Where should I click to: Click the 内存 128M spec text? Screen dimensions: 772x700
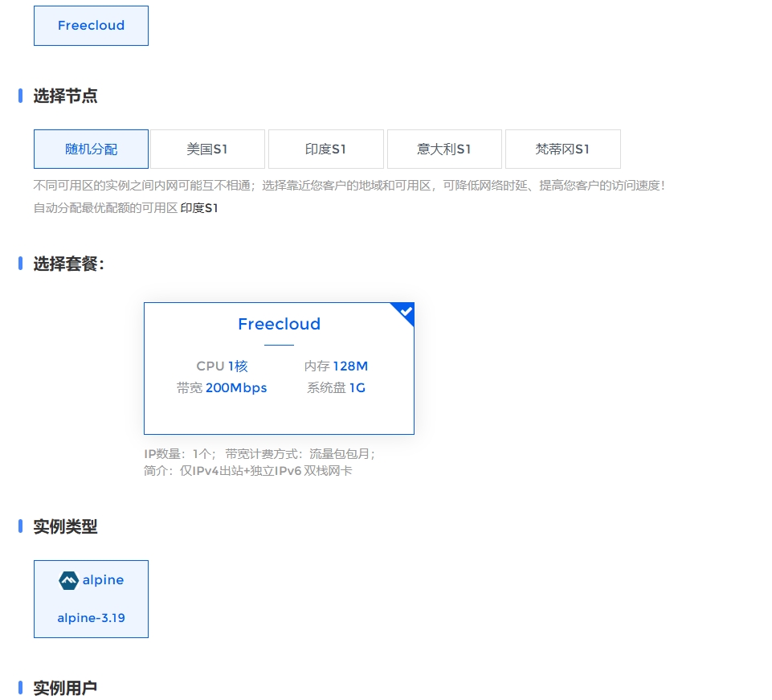click(336, 366)
